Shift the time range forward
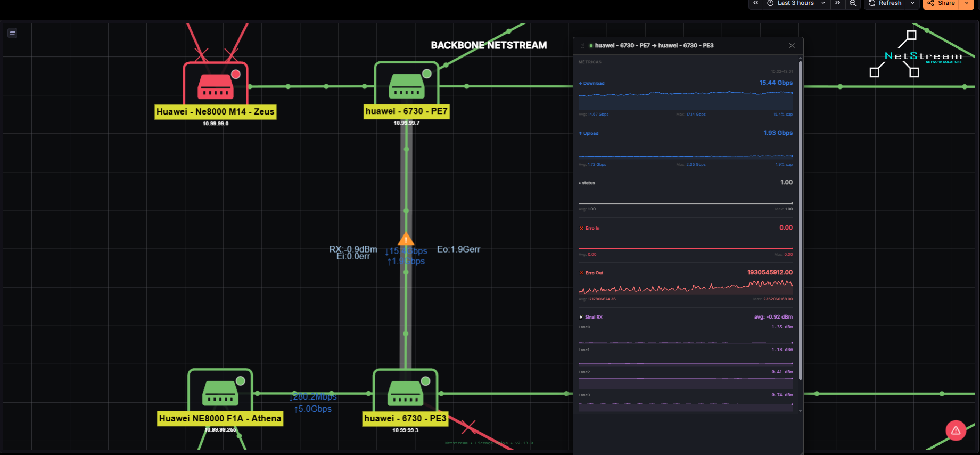Screen dimensions: 980x455 click(x=838, y=3)
